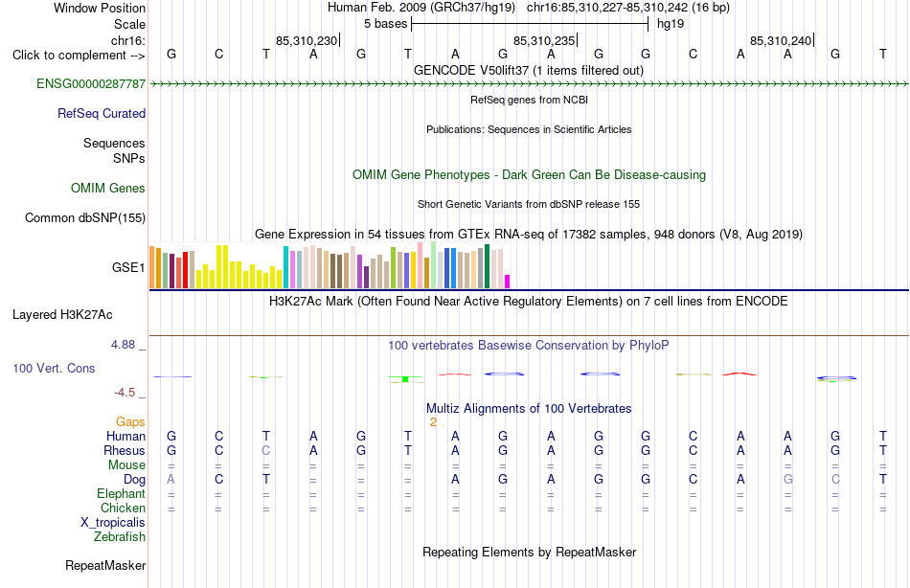Screen dimensions: 910x588
Task: Click the light green bar in GSE1 chart
Action: click(x=434, y=265)
